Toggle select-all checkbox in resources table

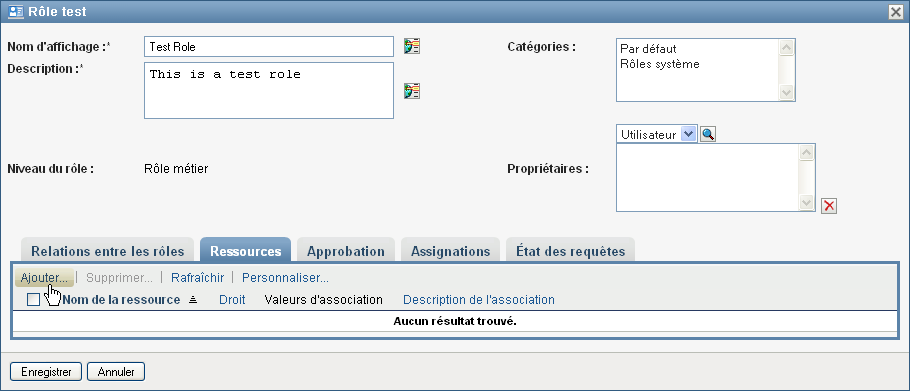pyautogui.click(x=34, y=300)
